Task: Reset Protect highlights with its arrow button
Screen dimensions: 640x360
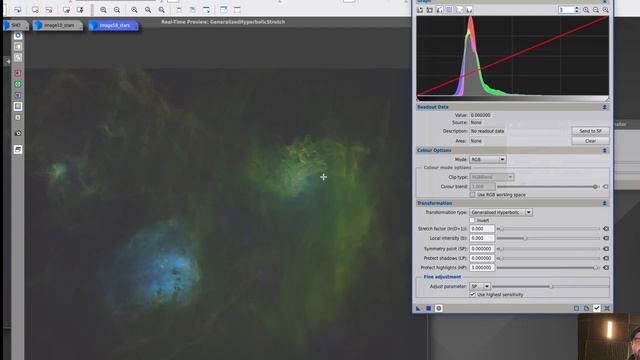Action: click(606, 268)
